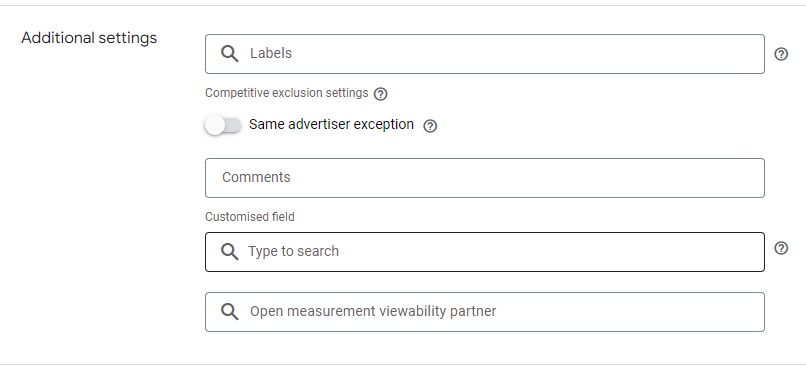
Task: Open the Customised field Type to search box
Action: [x=485, y=252]
